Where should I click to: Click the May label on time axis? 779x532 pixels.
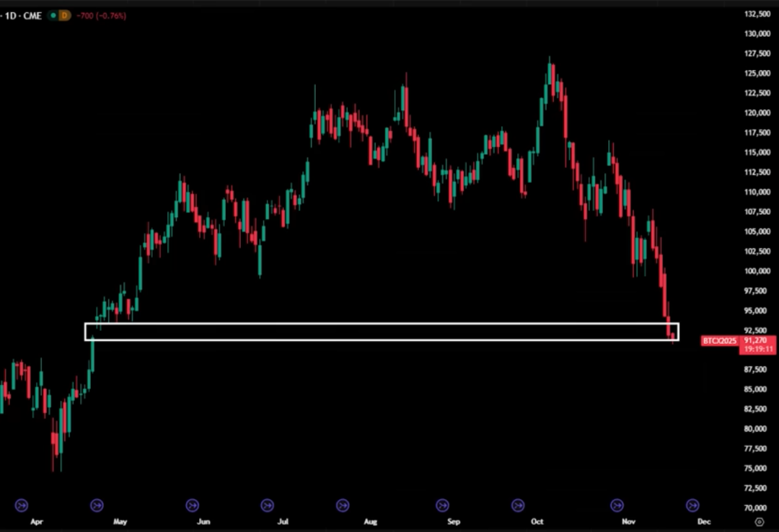tap(120, 522)
